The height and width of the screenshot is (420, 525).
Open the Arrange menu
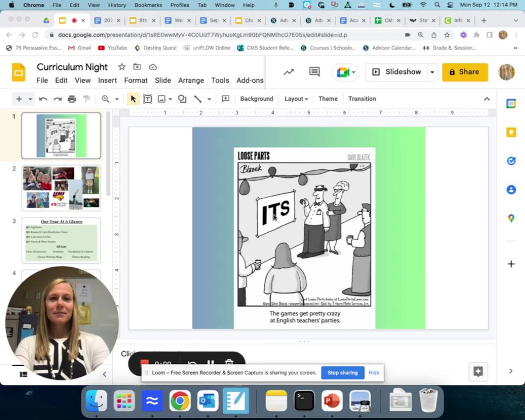(191, 80)
